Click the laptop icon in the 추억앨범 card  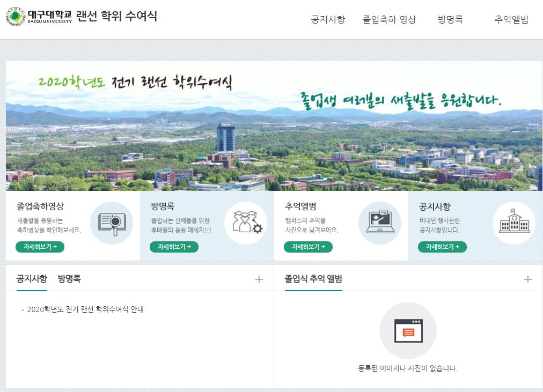[380, 223]
